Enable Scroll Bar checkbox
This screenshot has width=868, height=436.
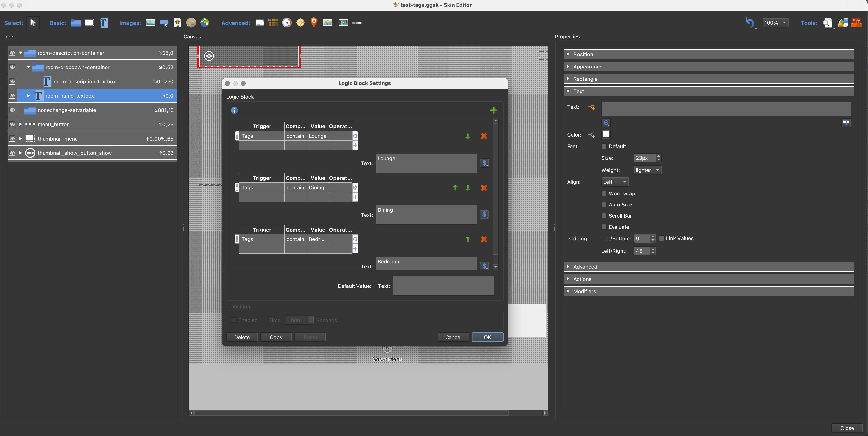pyautogui.click(x=604, y=215)
